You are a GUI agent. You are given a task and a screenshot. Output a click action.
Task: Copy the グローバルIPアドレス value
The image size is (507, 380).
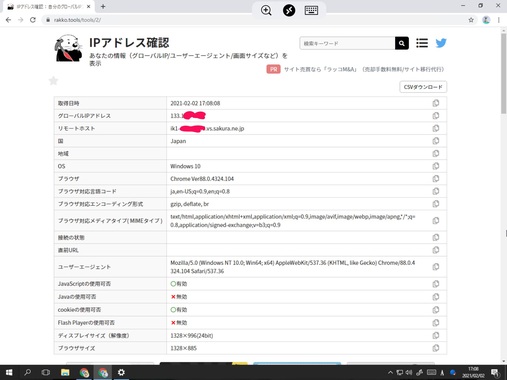(x=436, y=116)
